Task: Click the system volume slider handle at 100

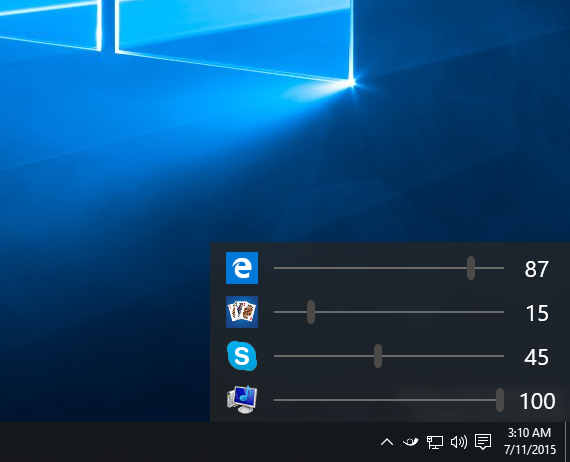Action: pyautogui.click(x=500, y=400)
